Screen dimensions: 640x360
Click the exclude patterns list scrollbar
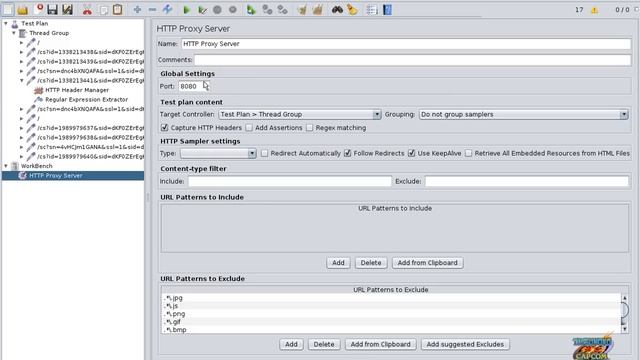[x=624, y=313]
